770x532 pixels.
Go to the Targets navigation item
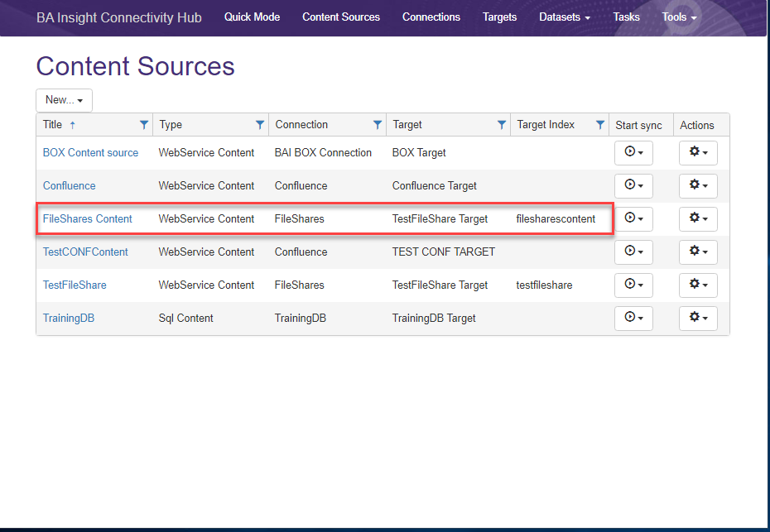coord(499,17)
